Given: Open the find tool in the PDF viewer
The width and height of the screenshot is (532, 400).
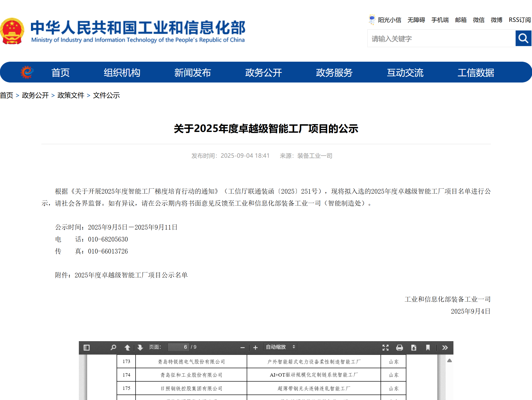Looking at the screenshot, I should click(x=113, y=347).
